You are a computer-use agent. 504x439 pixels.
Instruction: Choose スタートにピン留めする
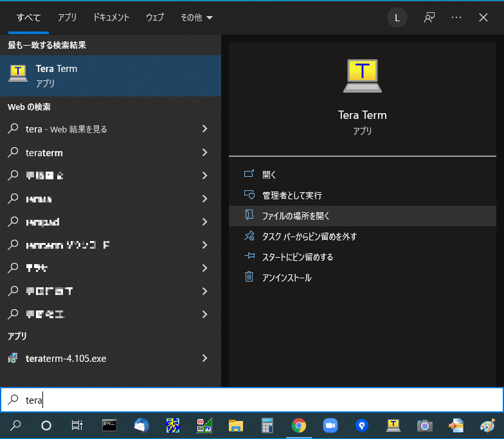pos(363,257)
